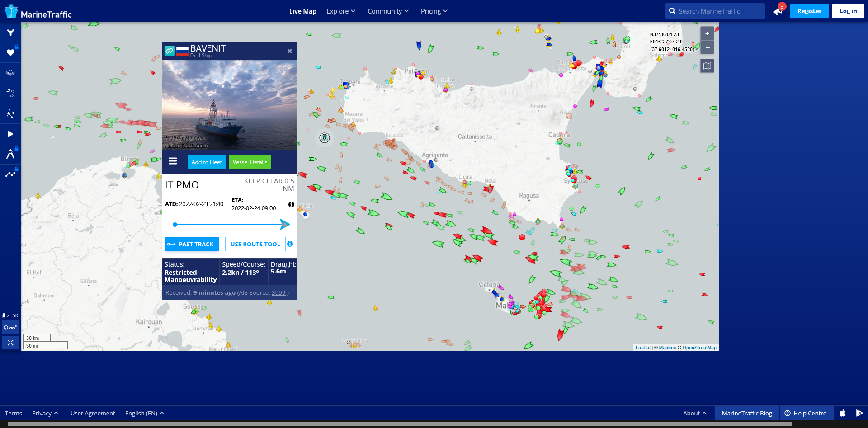Screen dimensions: 868x428
Task: Open the voyage analytics chart icon
Action: click(x=10, y=174)
